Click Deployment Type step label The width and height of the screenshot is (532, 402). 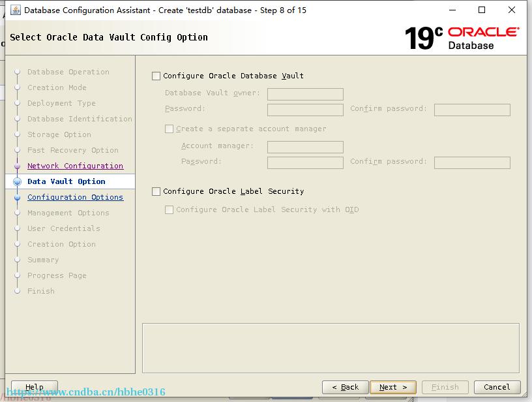[x=61, y=103]
